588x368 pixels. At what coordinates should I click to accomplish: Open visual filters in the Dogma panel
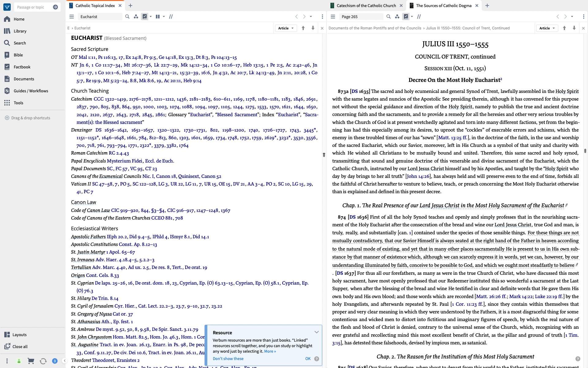pos(397,17)
